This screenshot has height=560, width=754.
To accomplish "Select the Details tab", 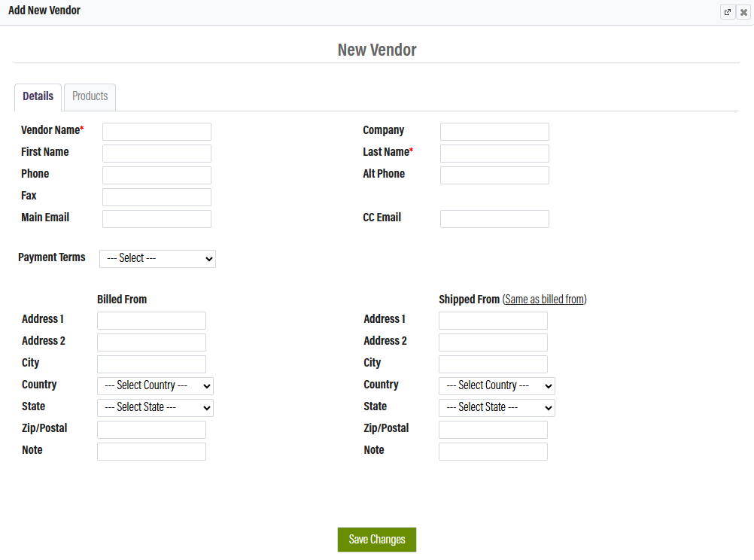I will [38, 96].
